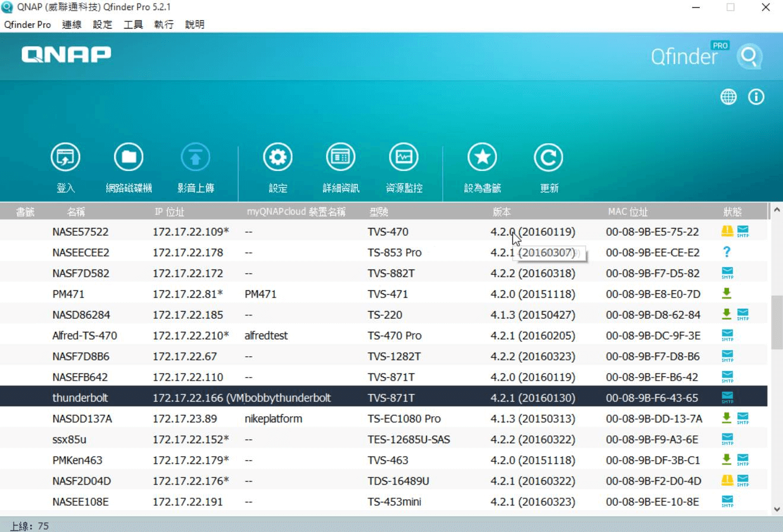783x532 pixels.
Task: Click the 登入 login icon
Action: click(x=65, y=158)
